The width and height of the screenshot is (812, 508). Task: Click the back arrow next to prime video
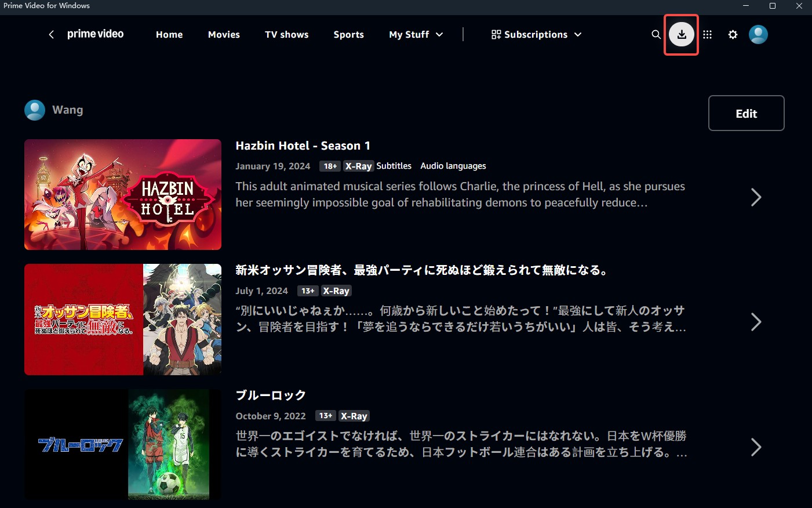coord(50,35)
